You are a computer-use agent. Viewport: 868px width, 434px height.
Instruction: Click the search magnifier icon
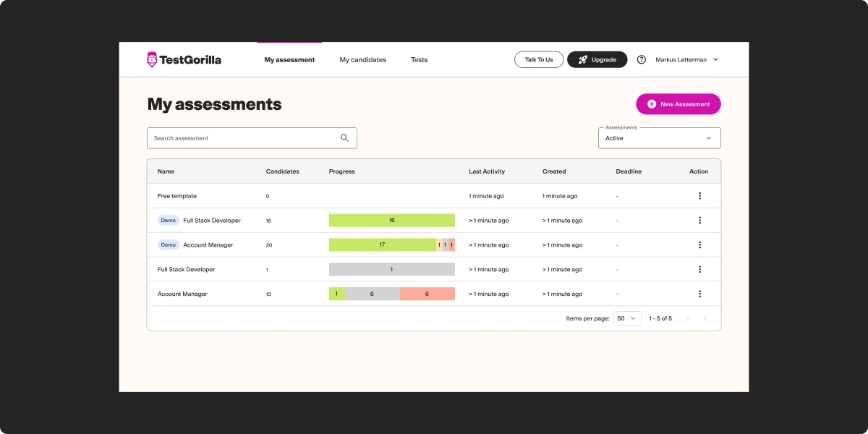pyautogui.click(x=344, y=138)
